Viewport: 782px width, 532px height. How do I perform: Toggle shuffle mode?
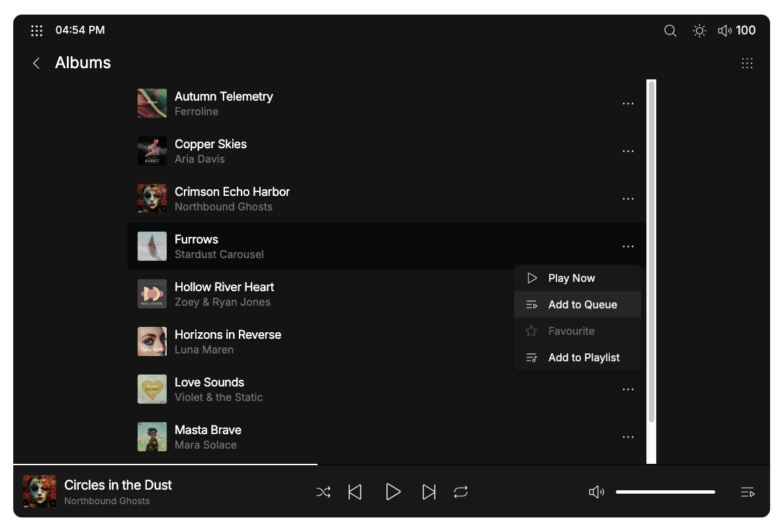324,492
